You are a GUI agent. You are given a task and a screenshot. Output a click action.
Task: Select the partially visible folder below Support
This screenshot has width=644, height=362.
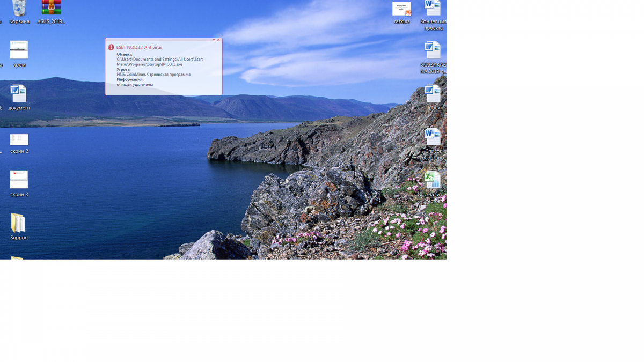[17, 258]
